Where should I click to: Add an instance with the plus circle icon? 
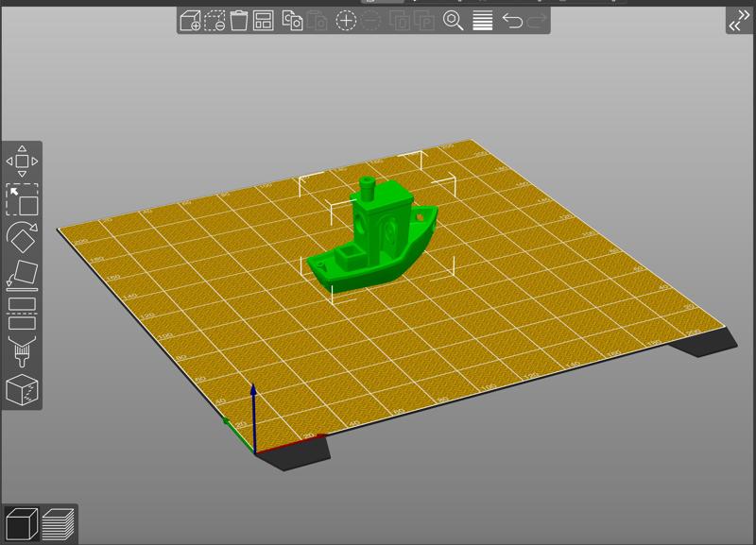click(x=346, y=21)
